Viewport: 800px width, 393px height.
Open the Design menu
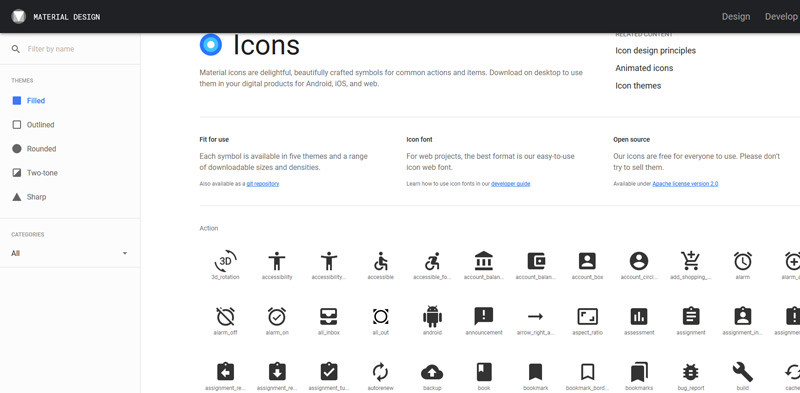(736, 16)
